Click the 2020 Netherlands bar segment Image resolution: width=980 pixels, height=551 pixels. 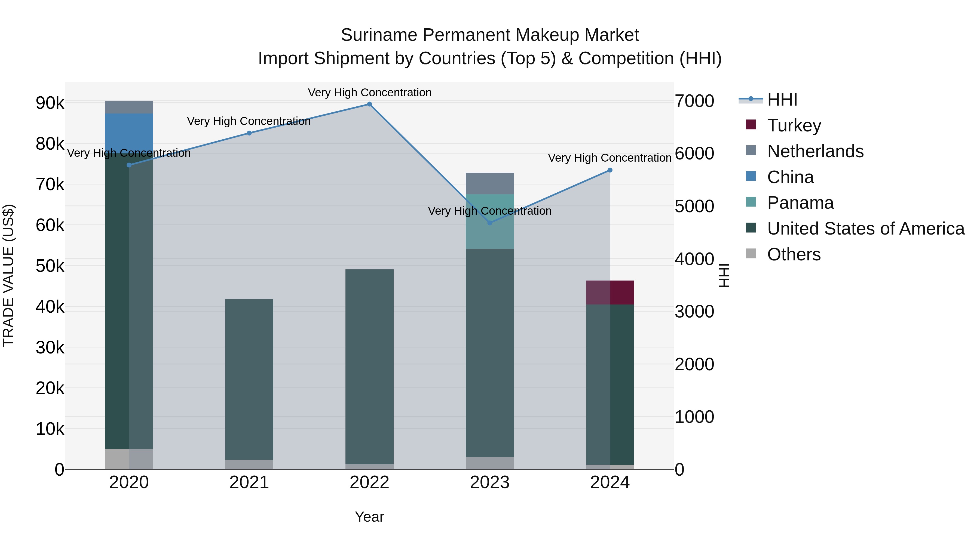(x=129, y=107)
